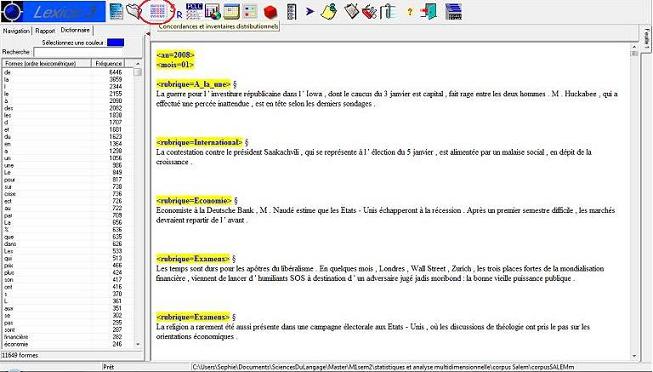The image size is (653, 372).
Task: Select the Dictionnaire tab
Action: [x=75, y=30]
